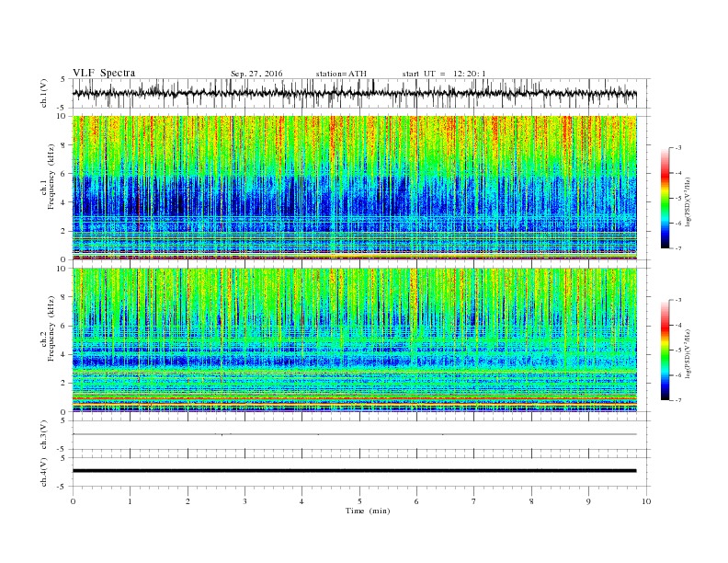Click the thick black ch.4 voltage trace
Viewport: 728px width, 563px height.
pos(355,471)
